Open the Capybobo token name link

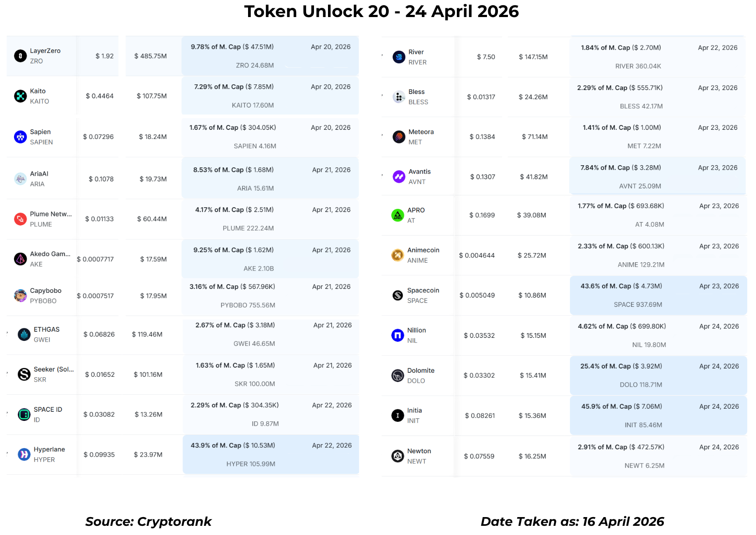[x=45, y=291]
